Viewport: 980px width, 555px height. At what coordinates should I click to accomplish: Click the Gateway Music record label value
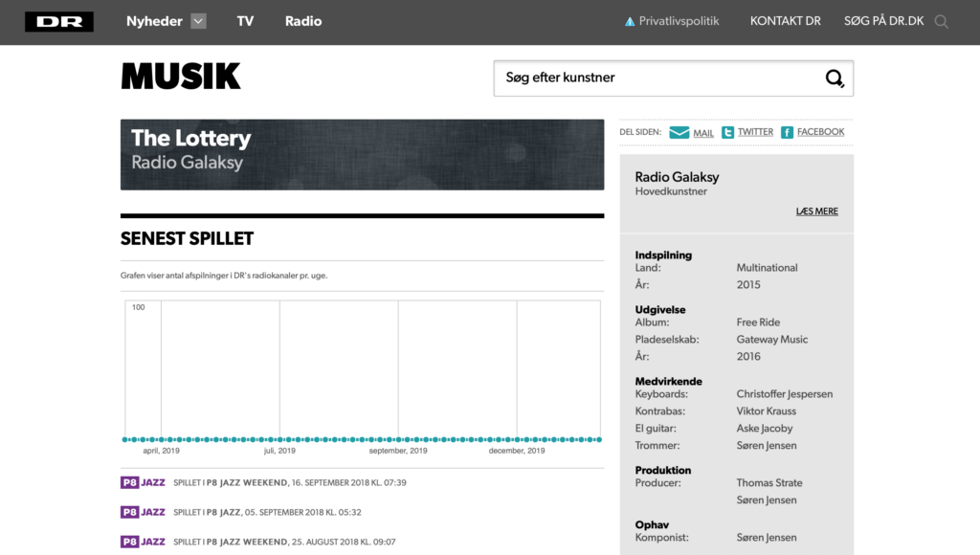pos(772,340)
